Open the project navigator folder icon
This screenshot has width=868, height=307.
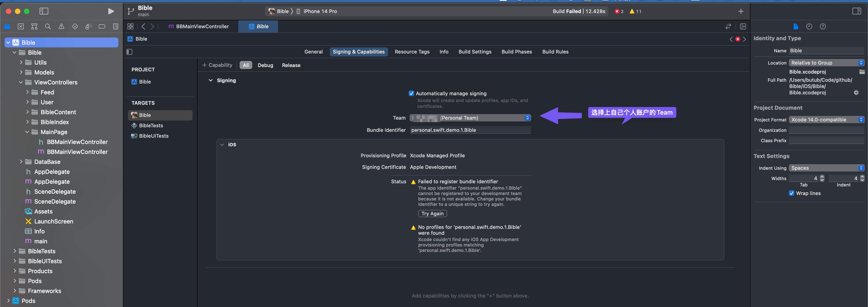coord(7,26)
